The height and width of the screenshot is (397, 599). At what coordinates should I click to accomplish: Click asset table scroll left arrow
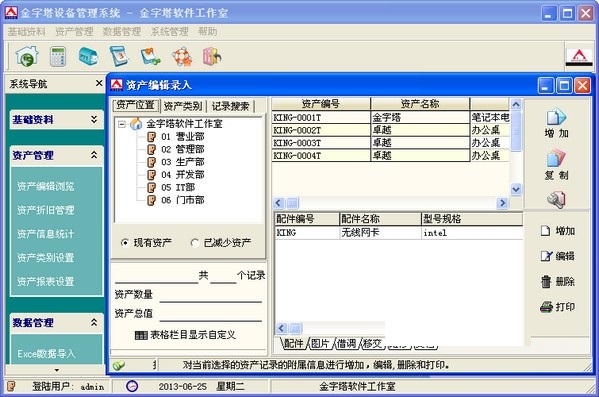(278, 203)
